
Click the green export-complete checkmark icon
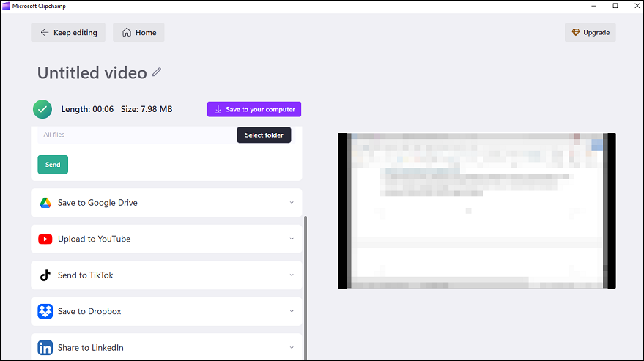[42, 109]
